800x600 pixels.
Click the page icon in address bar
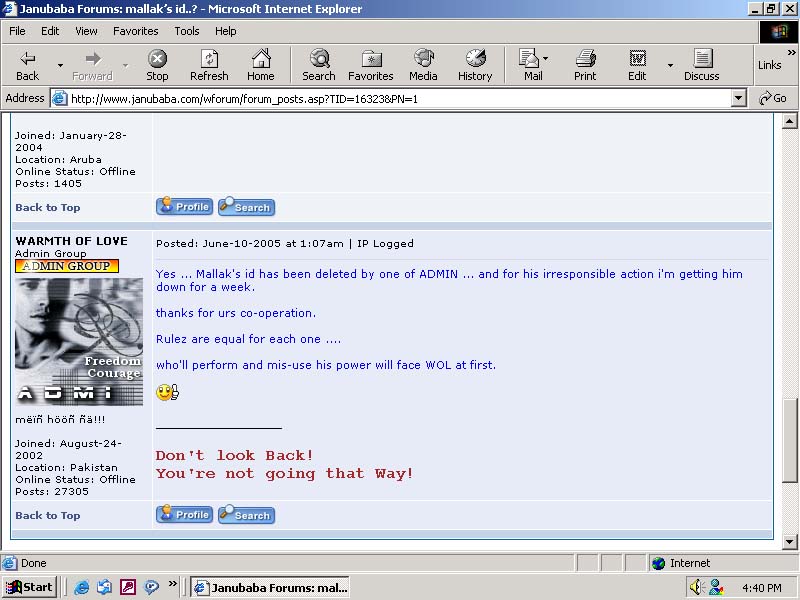[60, 98]
